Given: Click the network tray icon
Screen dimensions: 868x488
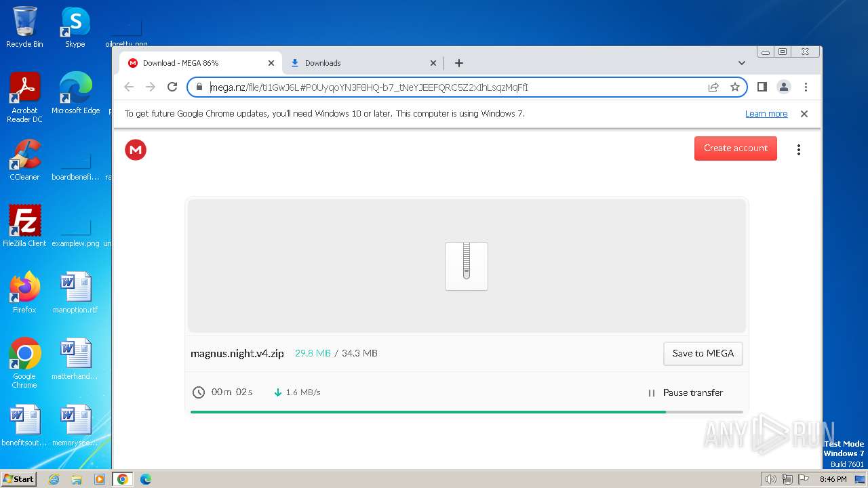Looking at the screenshot, I should pyautogui.click(x=787, y=479).
